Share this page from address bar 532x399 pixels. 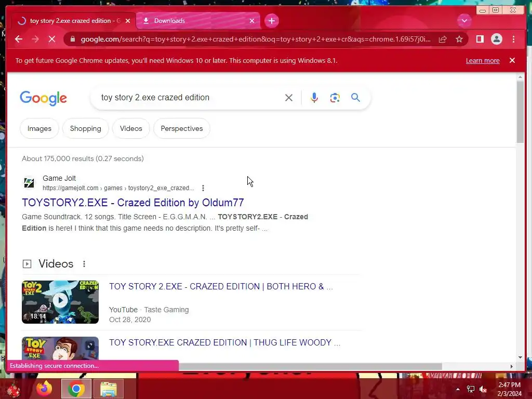(x=443, y=39)
